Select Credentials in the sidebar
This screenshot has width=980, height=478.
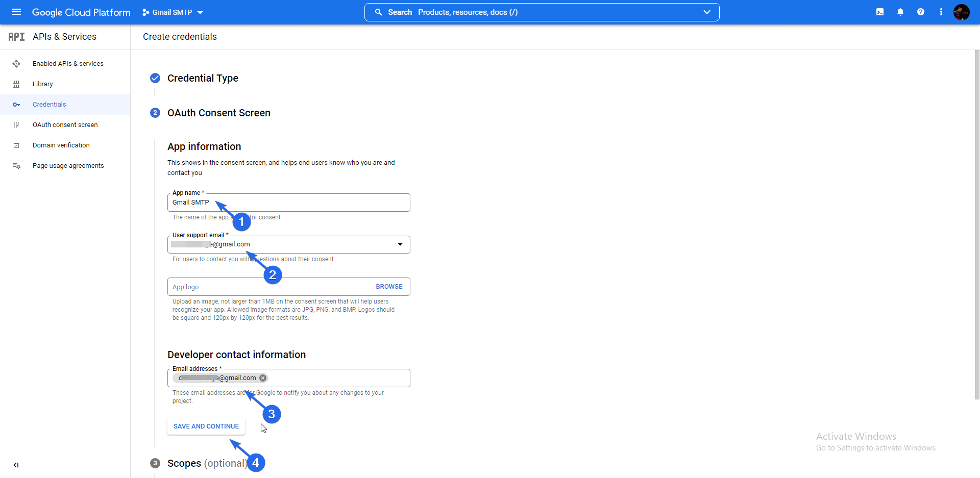(x=65, y=105)
